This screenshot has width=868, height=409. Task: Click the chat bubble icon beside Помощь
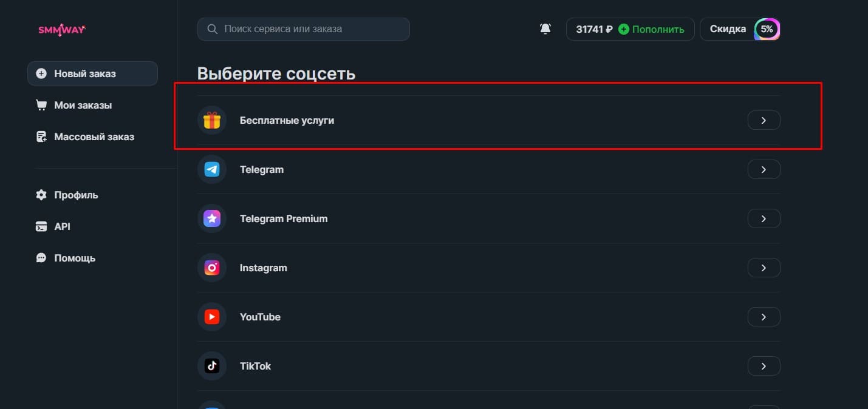point(41,258)
